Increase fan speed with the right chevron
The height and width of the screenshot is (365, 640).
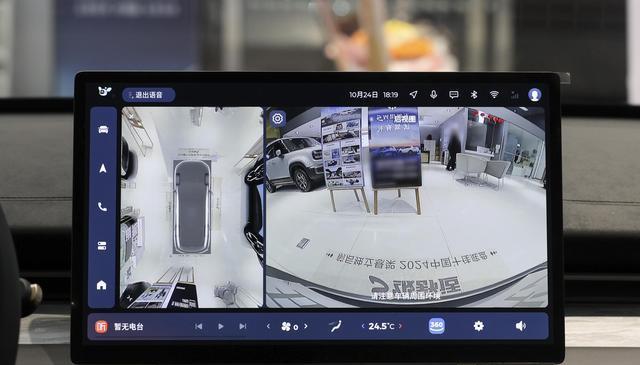coord(306,326)
